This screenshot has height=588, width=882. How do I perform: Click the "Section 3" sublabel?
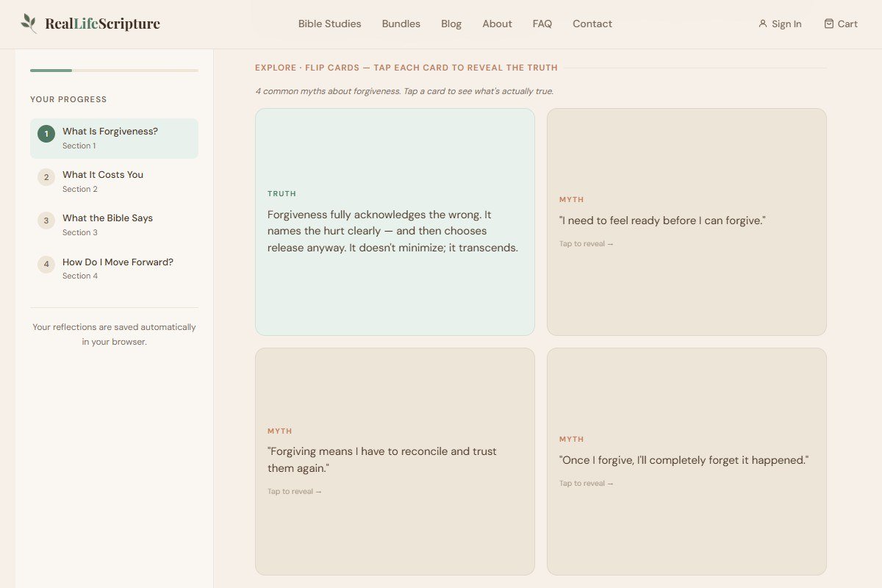[80, 233]
